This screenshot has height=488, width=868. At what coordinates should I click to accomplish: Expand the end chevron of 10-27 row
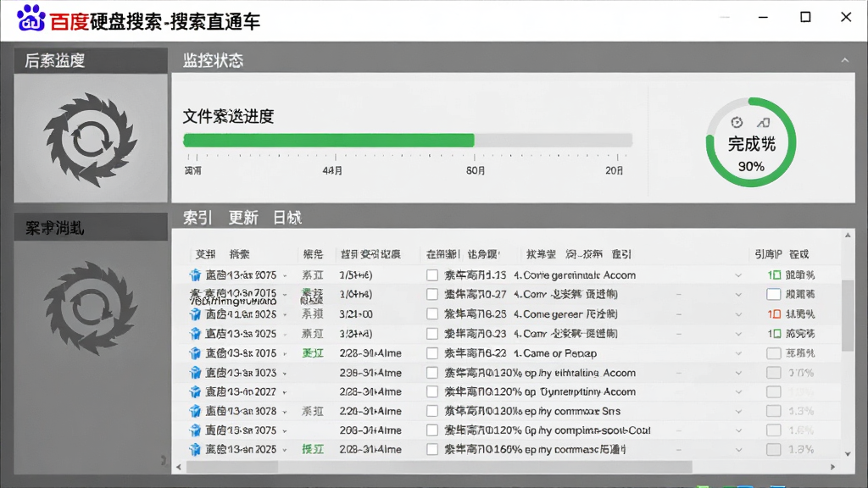coord(738,294)
